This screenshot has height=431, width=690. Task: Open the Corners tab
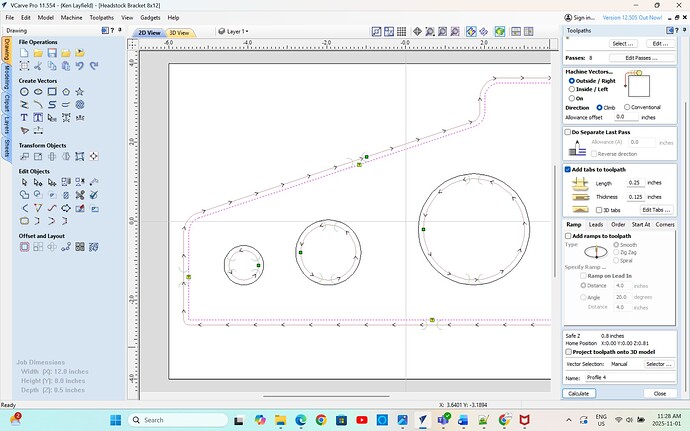[664, 225]
